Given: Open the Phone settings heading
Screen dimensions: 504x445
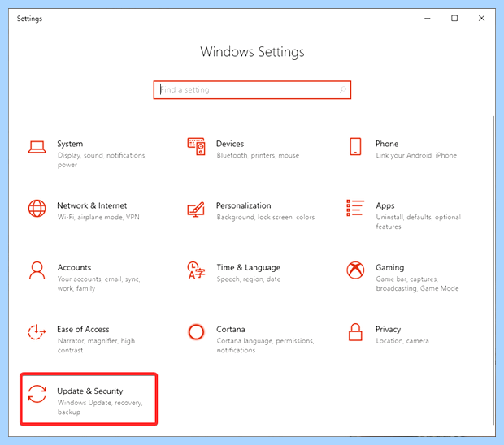Looking at the screenshot, I should [387, 144].
